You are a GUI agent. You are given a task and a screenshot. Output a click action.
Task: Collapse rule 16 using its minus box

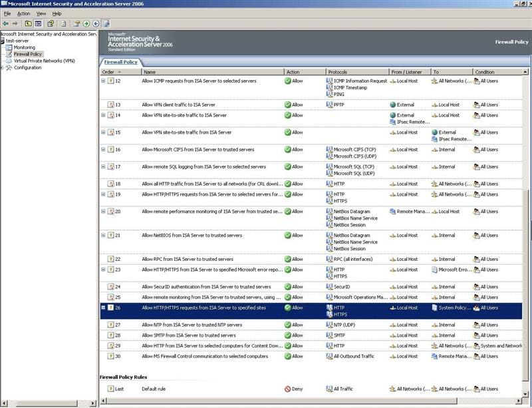(x=103, y=150)
